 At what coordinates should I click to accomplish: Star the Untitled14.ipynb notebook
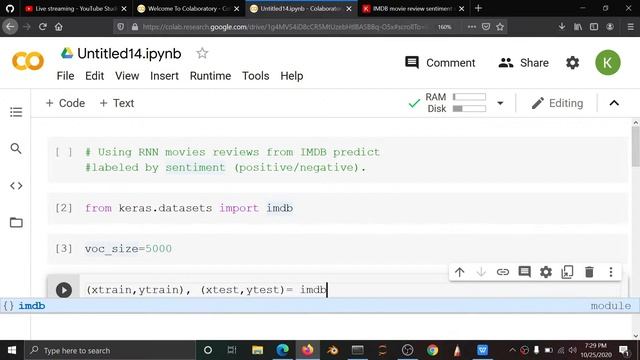pos(202,53)
